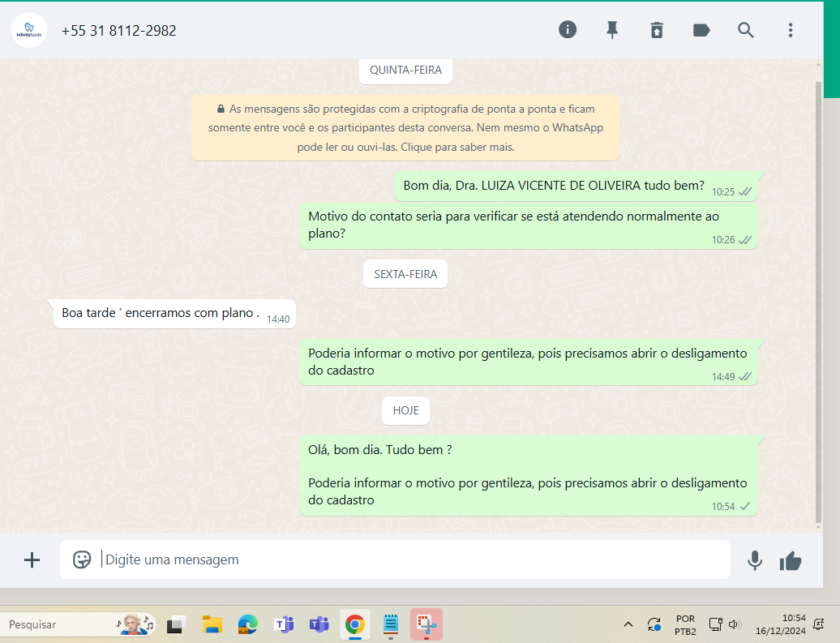The image size is (840, 643).
Task: Click the HOJE date chip
Action: point(405,410)
